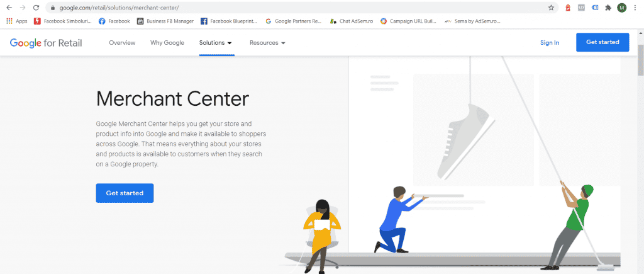Viewport: 644px width, 274px height.
Task: Open the Overview nav item
Action: coord(122,43)
